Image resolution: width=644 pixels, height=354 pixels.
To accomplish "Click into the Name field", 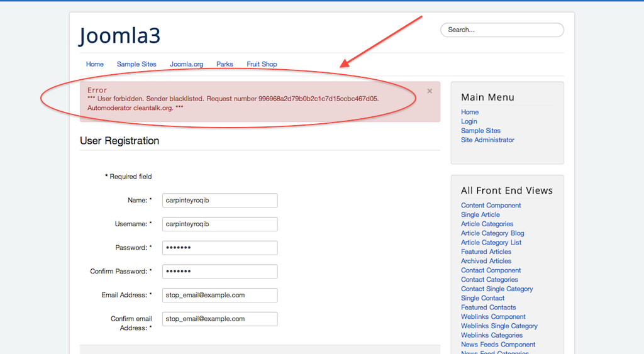I will pos(219,200).
